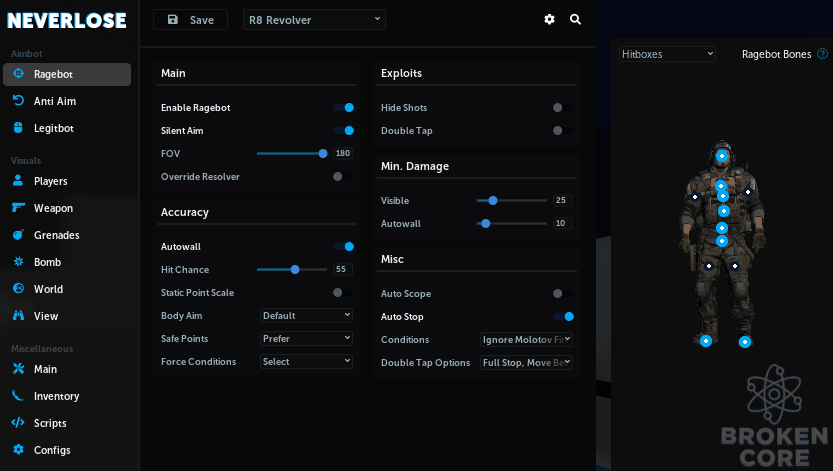This screenshot has width=833, height=471.
Task: Open the Bomb visuals icon
Action: coord(19,262)
